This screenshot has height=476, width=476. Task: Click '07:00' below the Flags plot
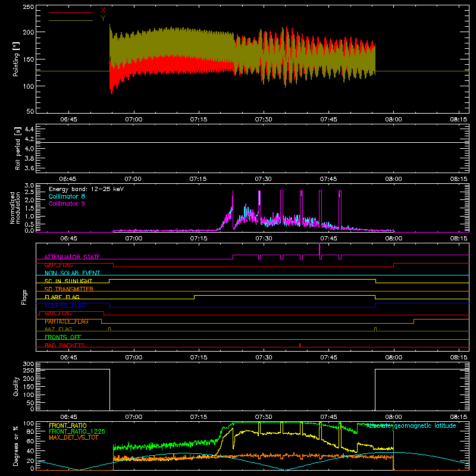[133, 358]
